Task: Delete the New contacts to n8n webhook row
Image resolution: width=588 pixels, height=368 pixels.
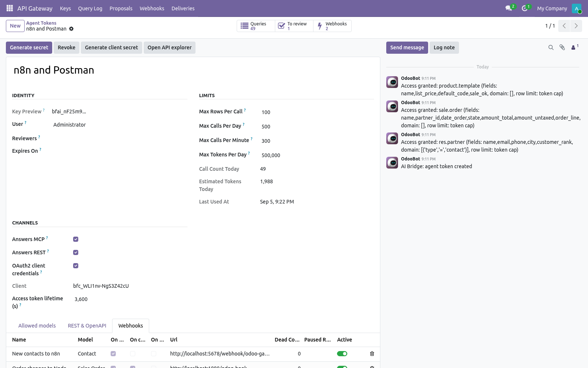Action: coord(372,354)
